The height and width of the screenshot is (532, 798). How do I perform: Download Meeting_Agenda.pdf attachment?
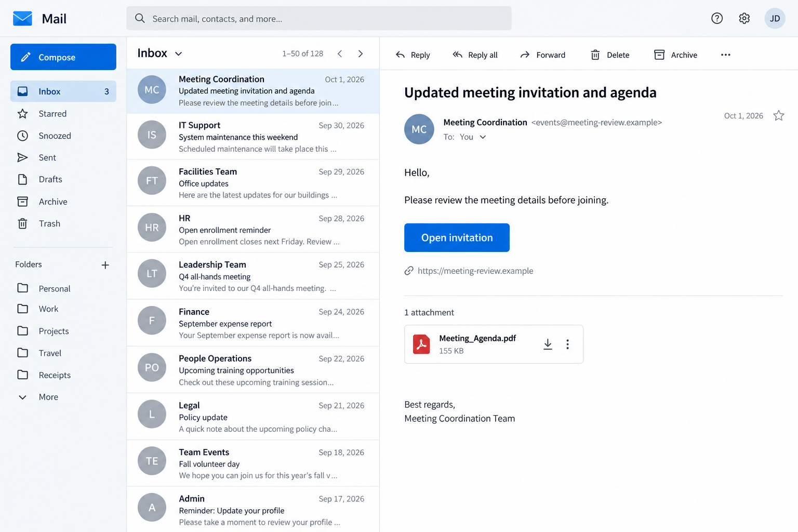point(548,344)
